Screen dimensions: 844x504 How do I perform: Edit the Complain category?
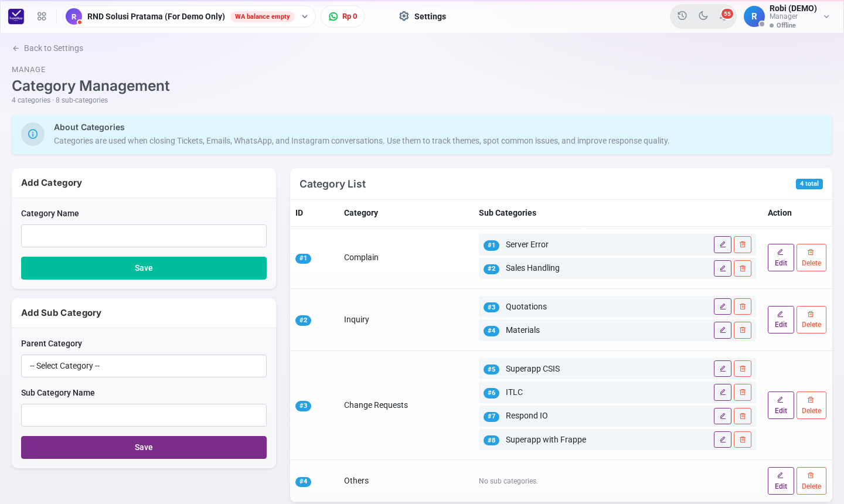coord(781,257)
